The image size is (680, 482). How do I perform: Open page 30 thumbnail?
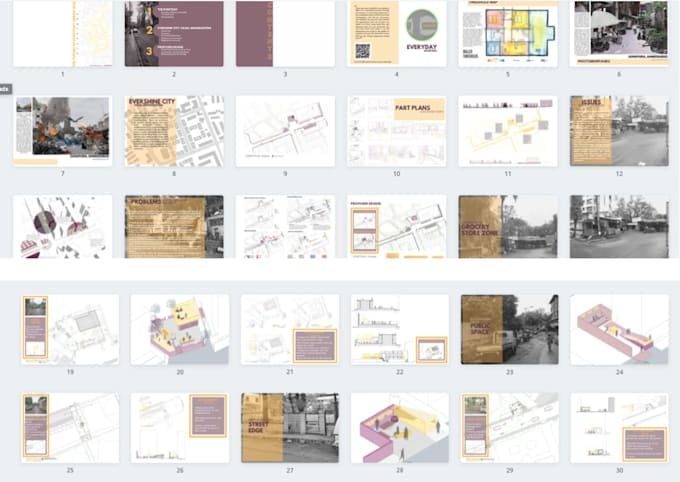(x=619, y=428)
